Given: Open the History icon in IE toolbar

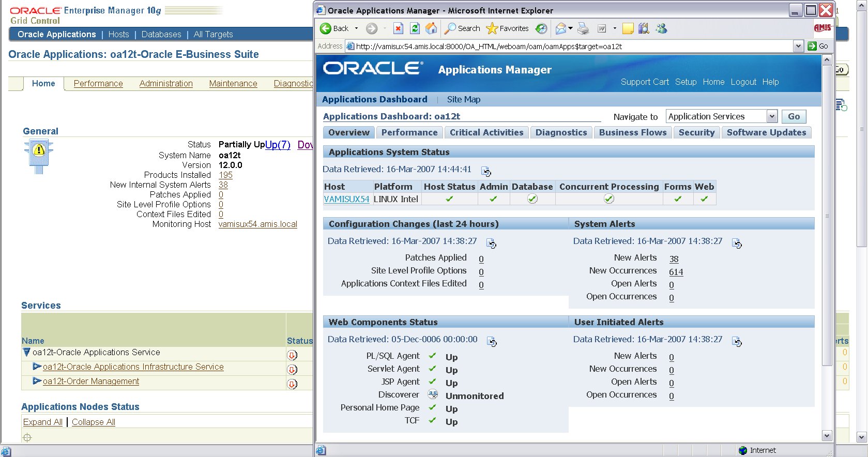Looking at the screenshot, I should pos(541,28).
